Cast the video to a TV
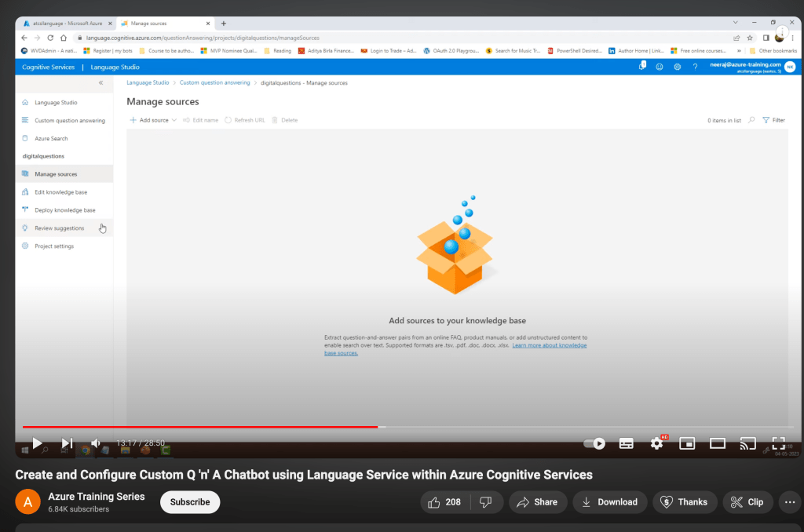 pos(748,443)
